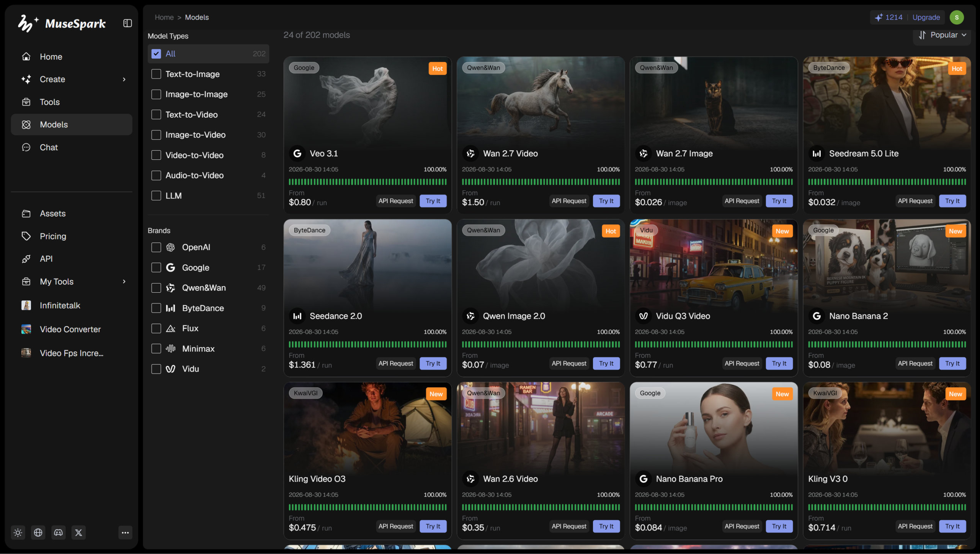The width and height of the screenshot is (980, 554).
Task: Open the X social icon link
Action: pyautogui.click(x=78, y=533)
